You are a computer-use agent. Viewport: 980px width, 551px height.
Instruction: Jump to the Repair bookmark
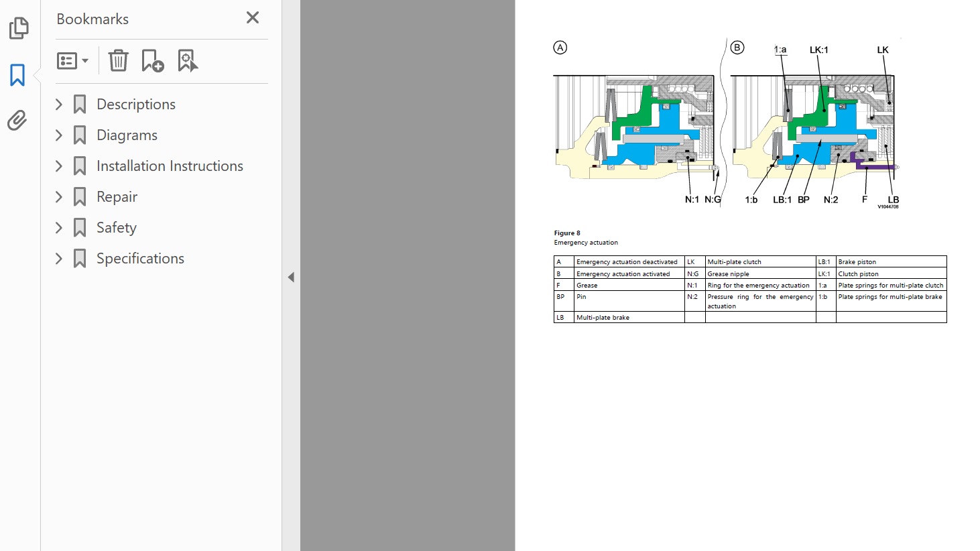click(117, 197)
